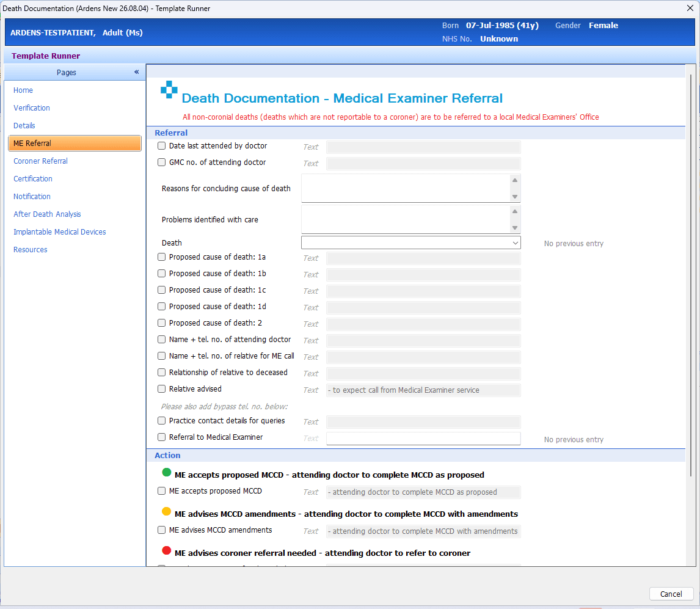700x609 pixels.
Task: Open the Coroner Referral page
Action: click(x=41, y=161)
